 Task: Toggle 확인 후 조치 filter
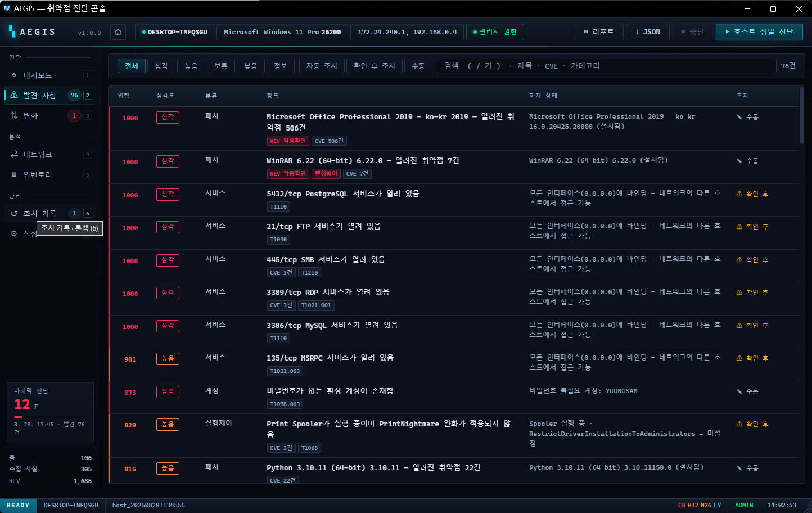point(375,66)
